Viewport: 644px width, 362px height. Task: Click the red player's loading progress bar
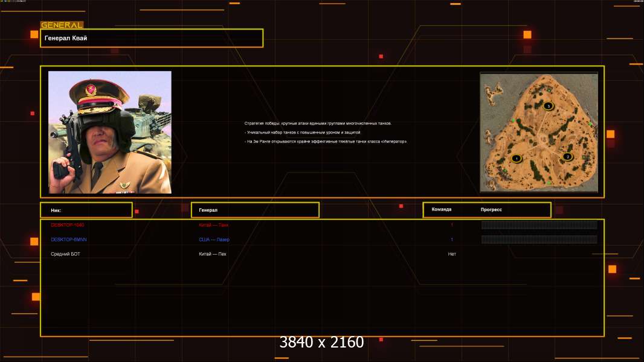coord(539,224)
